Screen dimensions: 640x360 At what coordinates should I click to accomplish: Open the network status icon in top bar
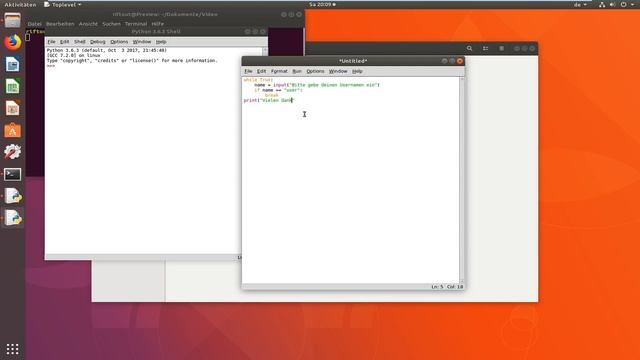[602, 4]
